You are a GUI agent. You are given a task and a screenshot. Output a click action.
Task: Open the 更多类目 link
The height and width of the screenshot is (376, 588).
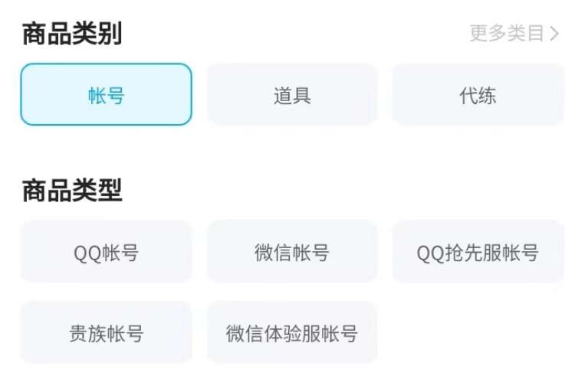507,33
